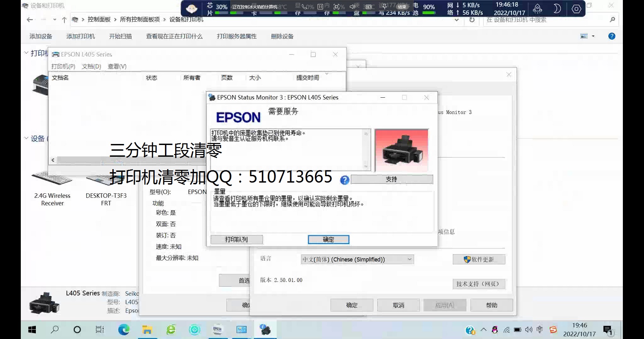The height and width of the screenshot is (339, 644).
Task: Refresh the Devices and Printers view
Action: [x=472, y=20]
